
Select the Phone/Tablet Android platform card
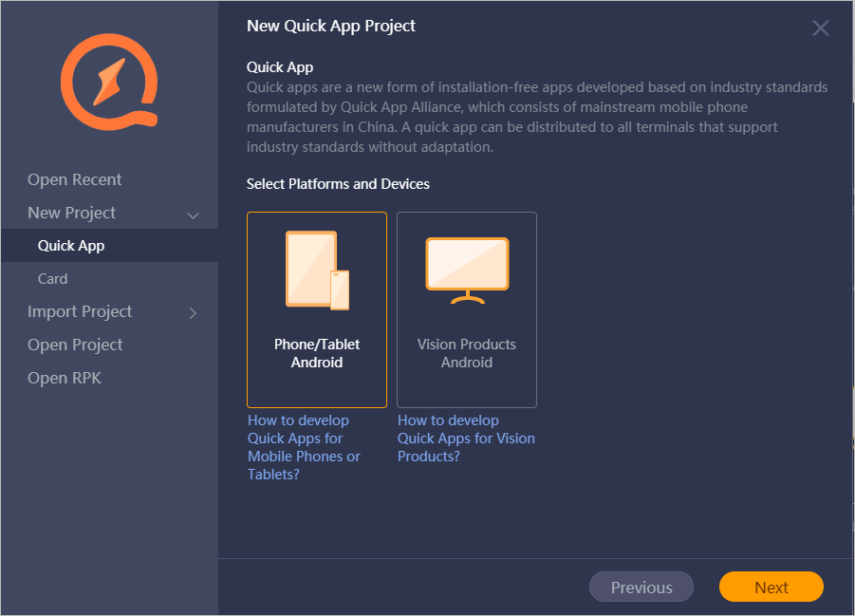[x=316, y=309]
